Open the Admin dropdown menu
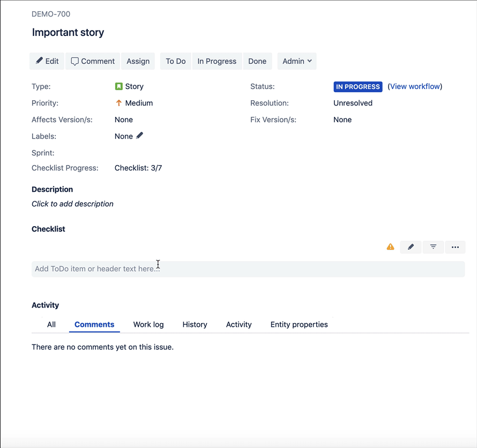 pos(296,61)
